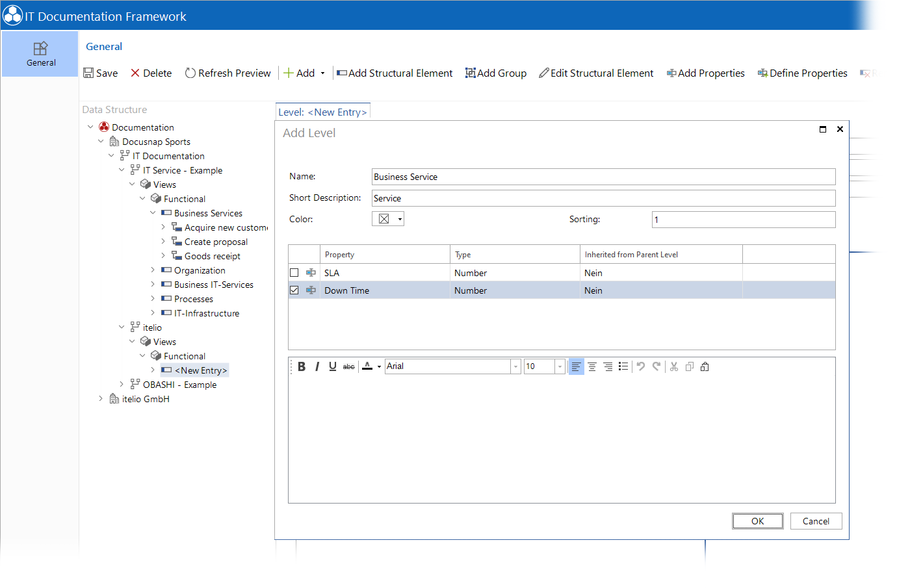Click the Delete red X icon
The height and width of the screenshot is (588, 897).
pyautogui.click(x=135, y=73)
